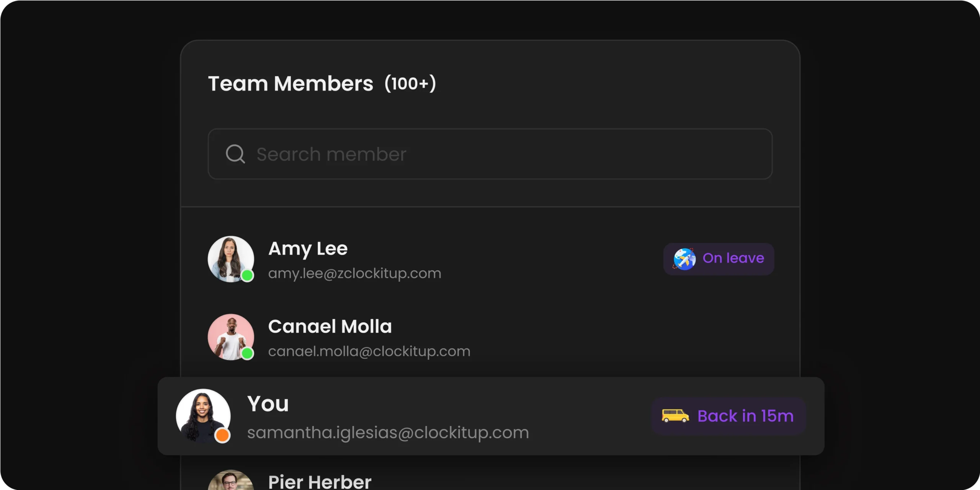Open your own profile picture
Screen dimensions: 980x490
coord(203,416)
